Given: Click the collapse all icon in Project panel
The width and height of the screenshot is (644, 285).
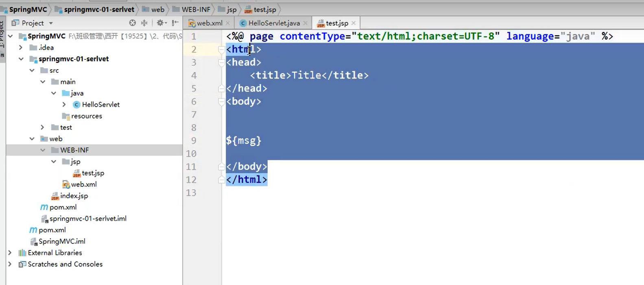Looking at the screenshot, I should (x=144, y=23).
